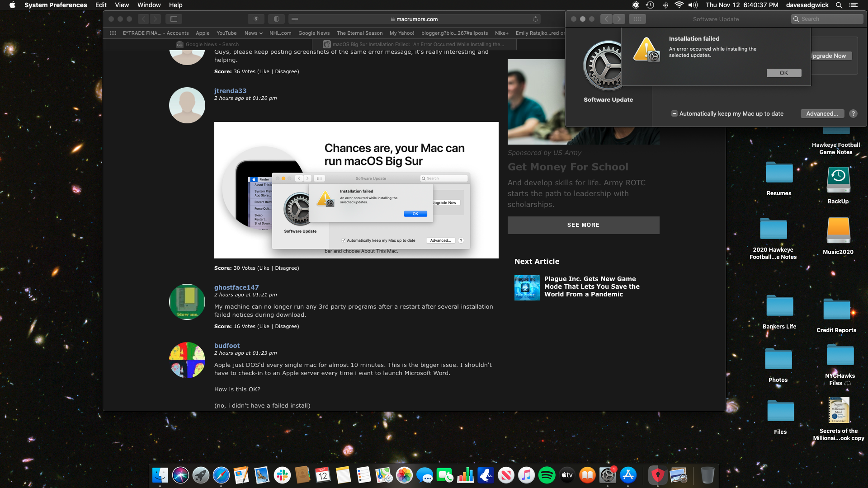The height and width of the screenshot is (488, 868).
Task: Open jtrenda33 user profile link
Action: 230,91
